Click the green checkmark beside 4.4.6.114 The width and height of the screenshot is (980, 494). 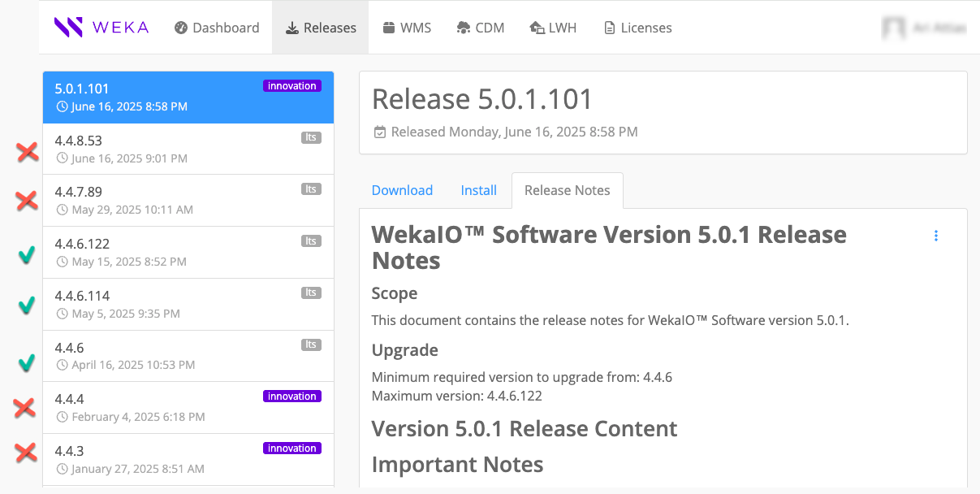click(26, 305)
